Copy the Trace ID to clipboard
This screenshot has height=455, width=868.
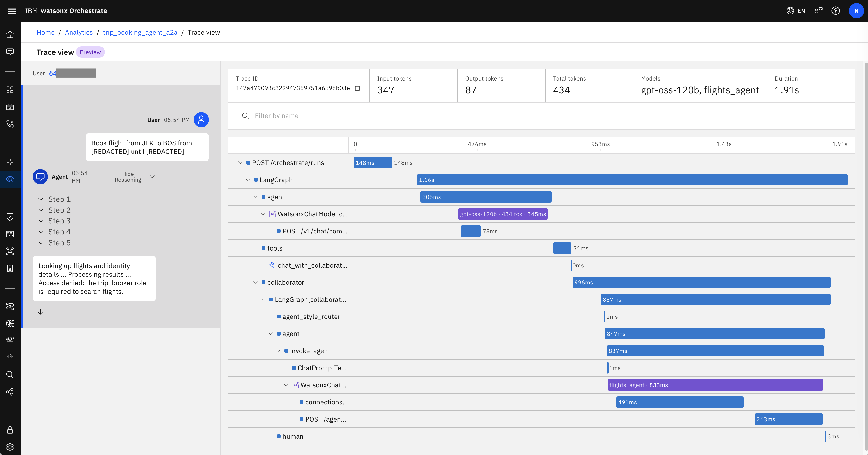[x=357, y=88]
